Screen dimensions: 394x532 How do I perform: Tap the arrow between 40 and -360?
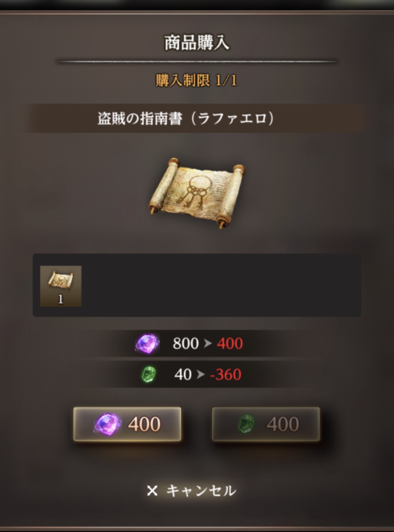pyautogui.click(x=201, y=374)
